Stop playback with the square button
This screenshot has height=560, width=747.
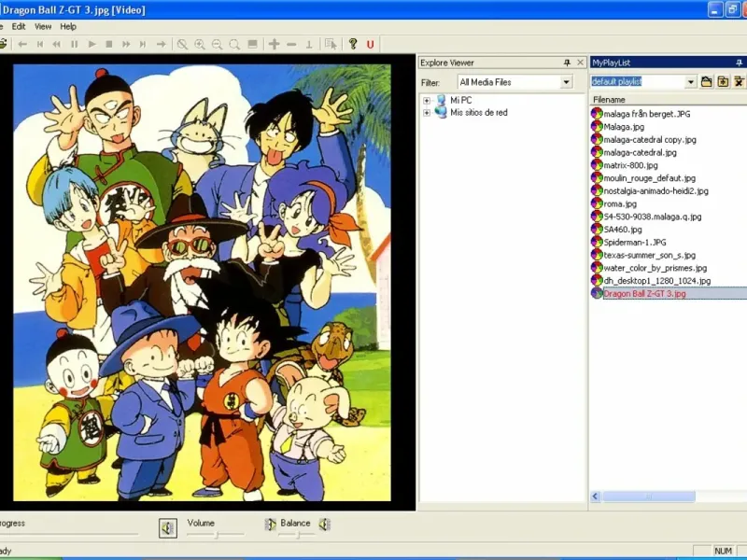tap(109, 44)
